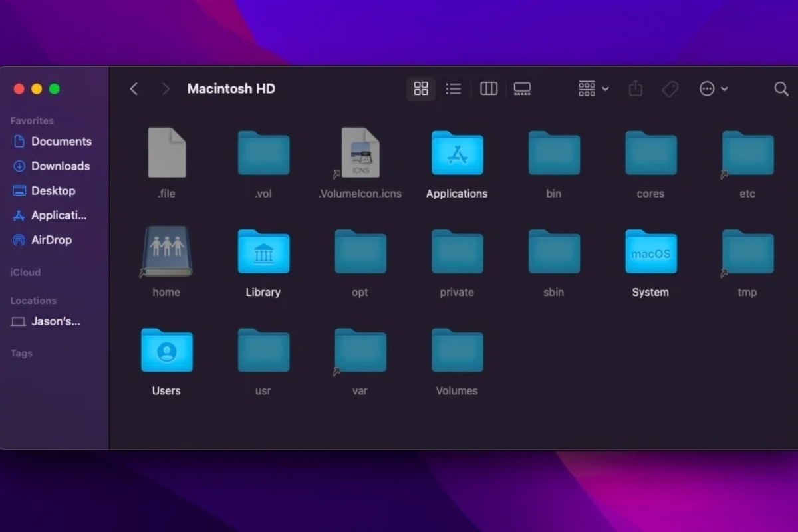Click the Search magnifier icon
This screenshot has height=532, width=798.
[781, 89]
